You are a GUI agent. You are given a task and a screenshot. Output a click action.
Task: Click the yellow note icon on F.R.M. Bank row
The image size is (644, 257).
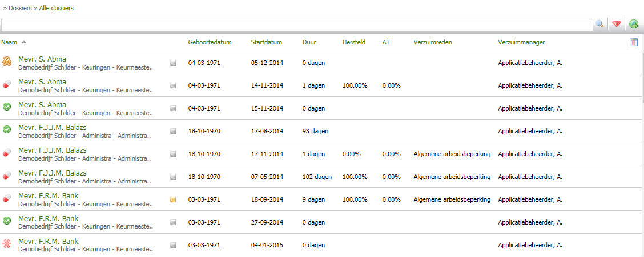click(x=173, y=199)
